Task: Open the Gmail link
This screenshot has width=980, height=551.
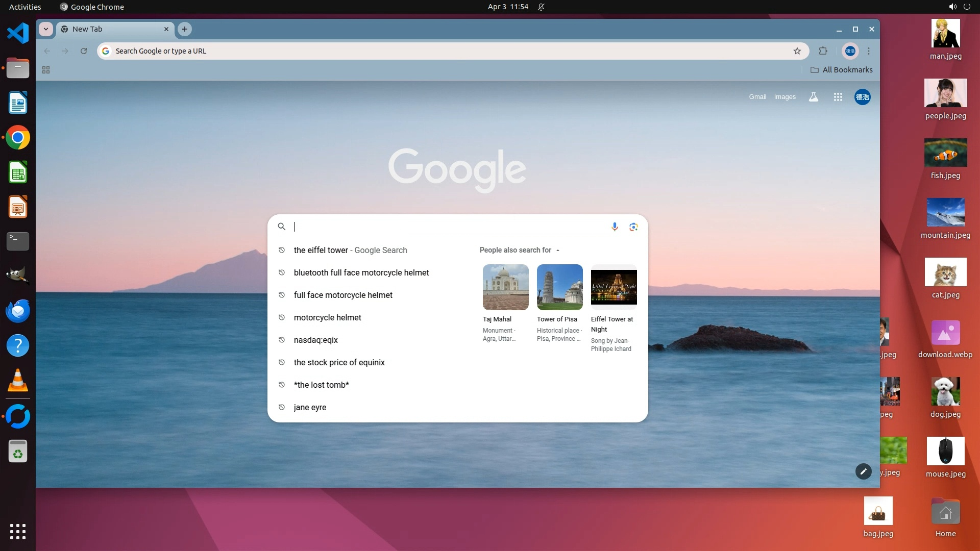Action: click(x=757, y=97)
